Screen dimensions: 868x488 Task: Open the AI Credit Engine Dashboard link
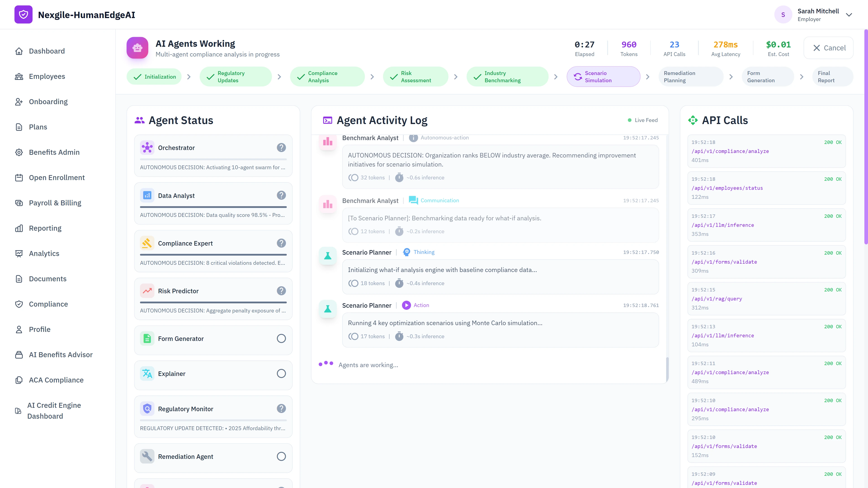(54, 410)
